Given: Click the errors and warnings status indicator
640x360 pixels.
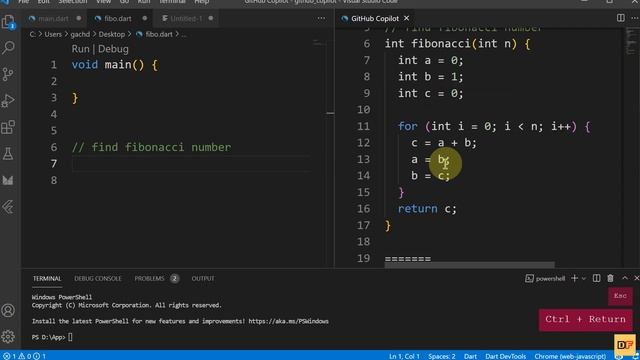Looking at the screenshot, I should click(24, 356).
